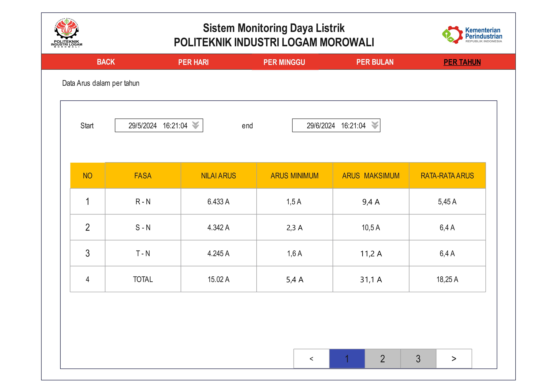Click row number 3 in NO column

point(88,253)
